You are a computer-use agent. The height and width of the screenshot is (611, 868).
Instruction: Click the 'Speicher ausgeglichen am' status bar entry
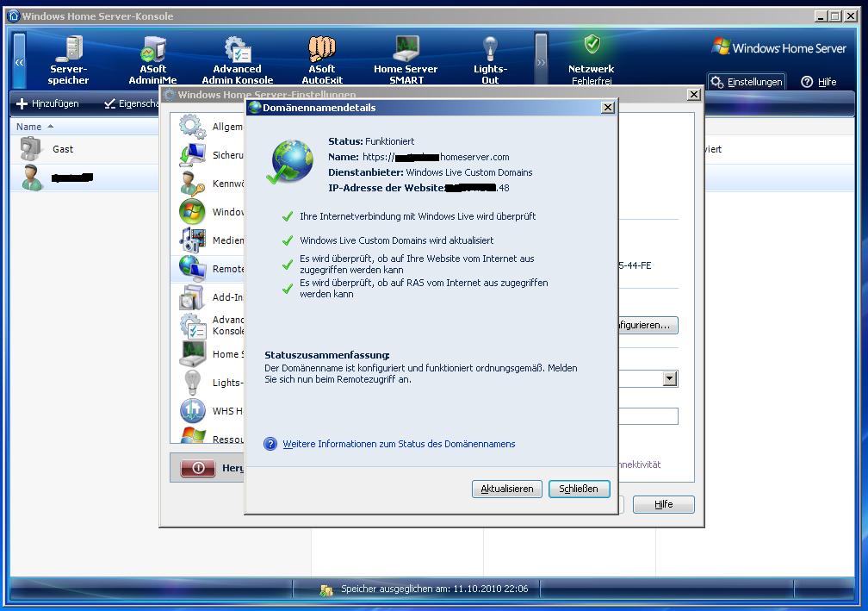coord(435,589)
